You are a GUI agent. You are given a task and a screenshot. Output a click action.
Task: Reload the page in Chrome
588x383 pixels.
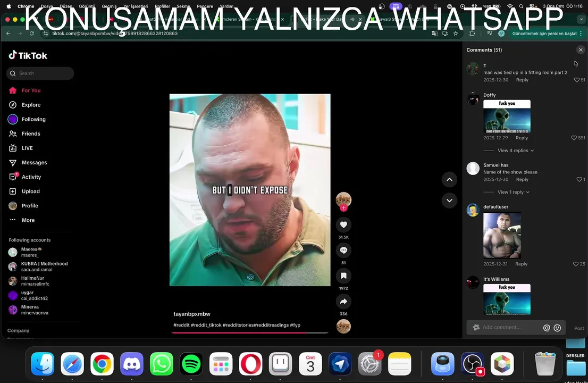click(31, 34)
